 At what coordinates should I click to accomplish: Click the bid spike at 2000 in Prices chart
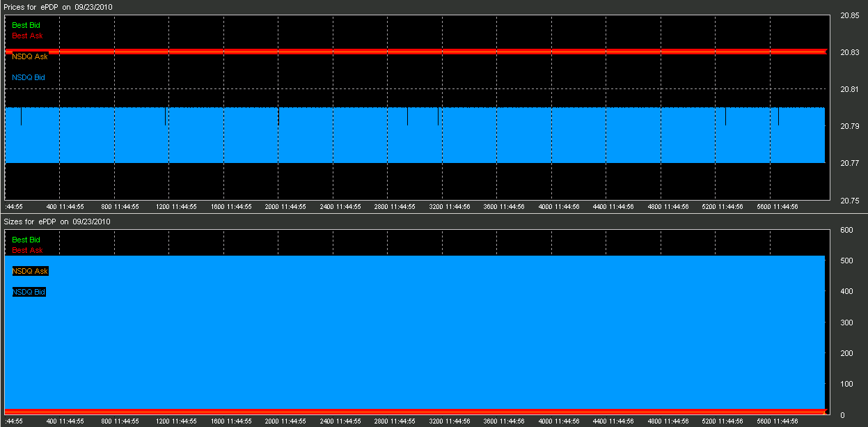278,116
